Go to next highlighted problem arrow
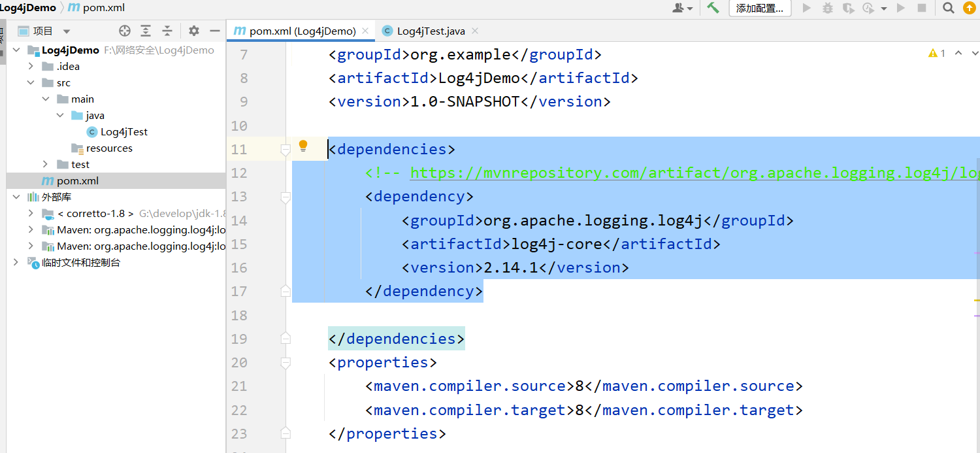This screenshot has height=453, width=980. 975,53
